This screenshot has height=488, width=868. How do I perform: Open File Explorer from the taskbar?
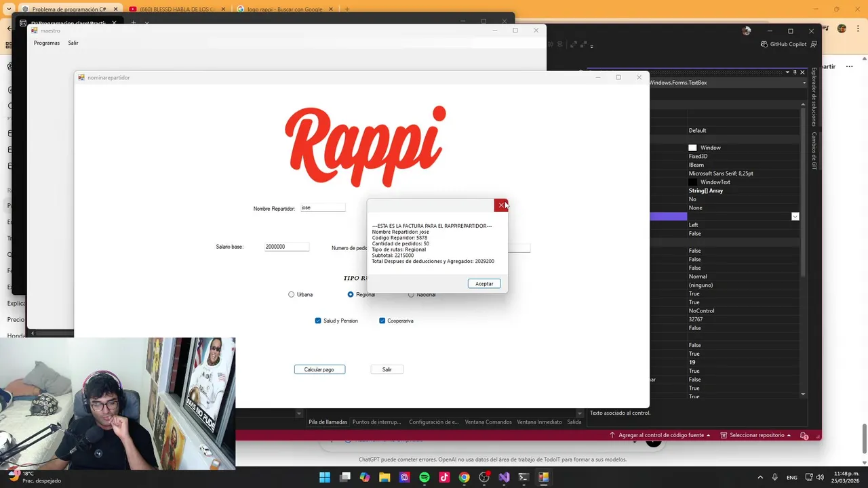click(x=384, y=477)
